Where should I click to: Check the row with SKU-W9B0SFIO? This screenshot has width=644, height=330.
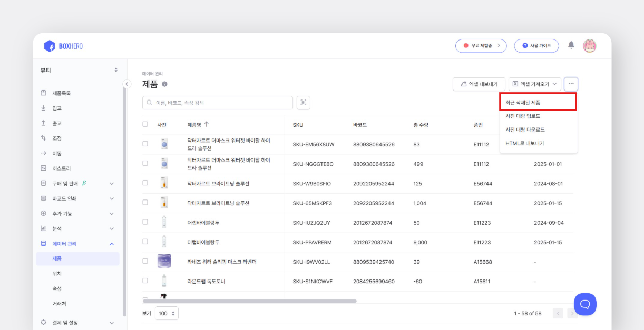click(x=145, y=183)
